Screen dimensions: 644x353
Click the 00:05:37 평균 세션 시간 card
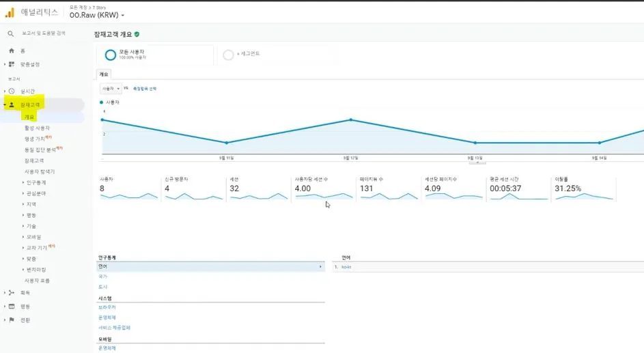[518, 189]
